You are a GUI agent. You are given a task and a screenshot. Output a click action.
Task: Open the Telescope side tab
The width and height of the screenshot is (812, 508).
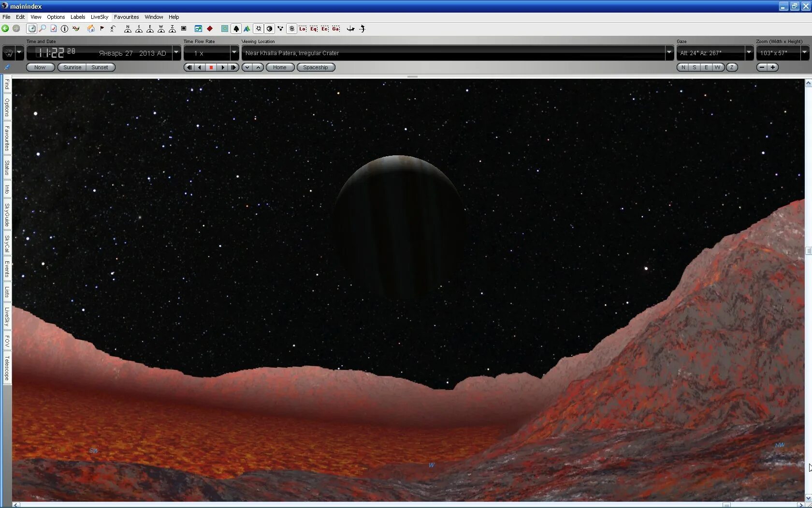pyautogui.click(x=7, y=368)
